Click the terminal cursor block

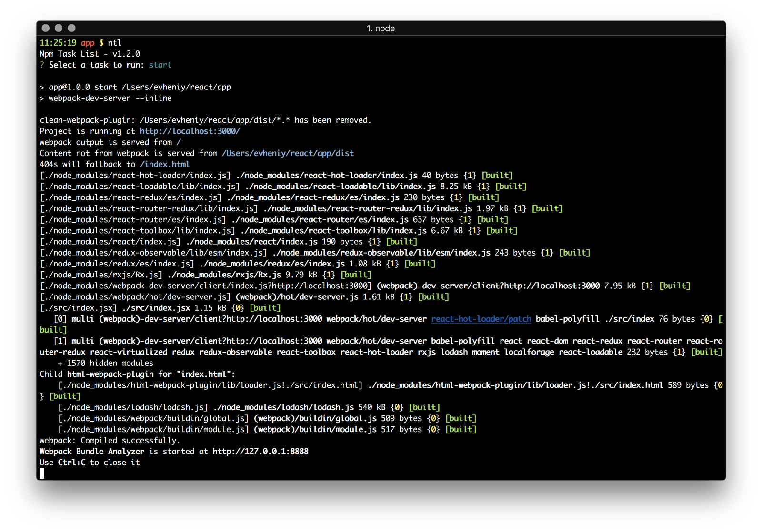[x=42, y=473]
